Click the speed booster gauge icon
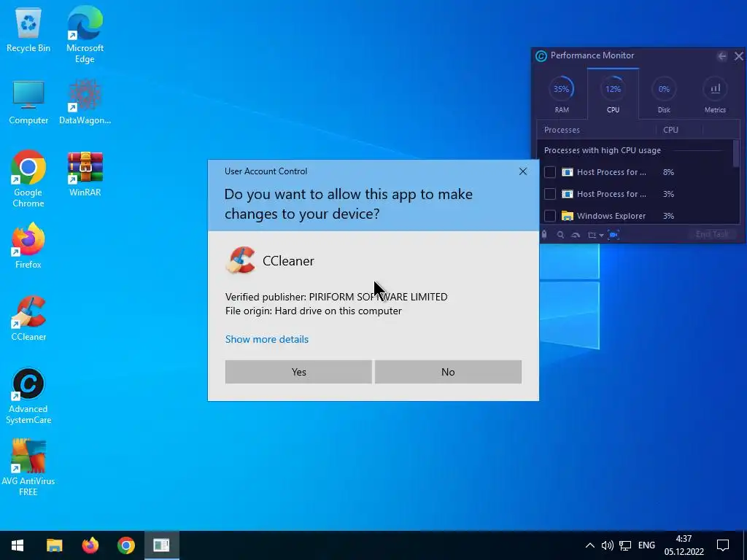Viewport: 747px width, 560px height. (x=576, y=235)
